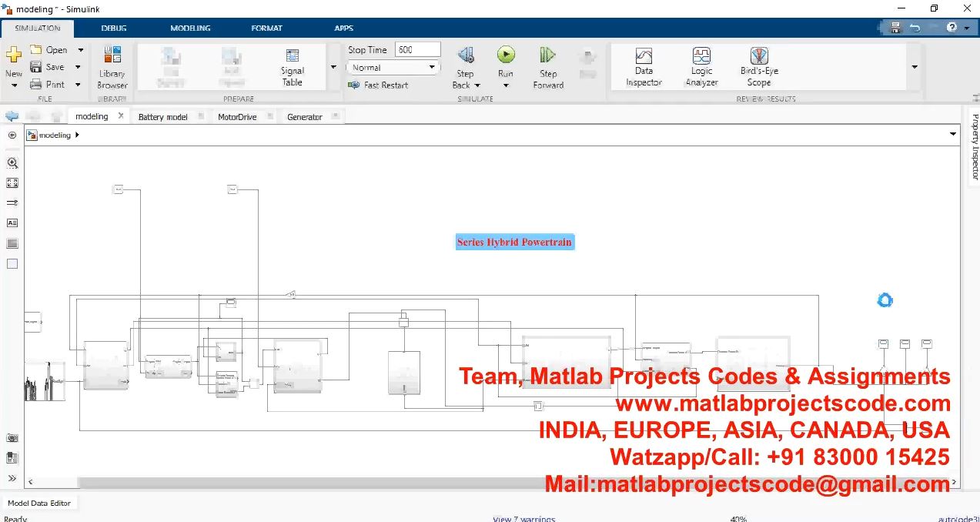Launch the Logic Analyzer

pyautogui.click(x=701, y=68)
